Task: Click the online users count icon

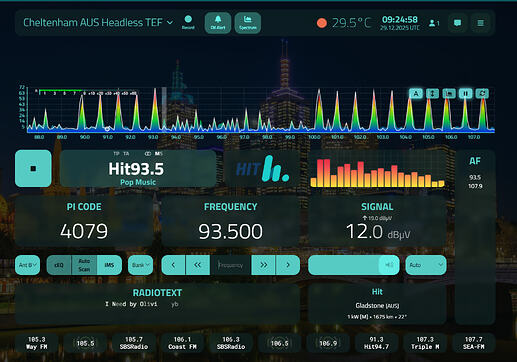Action: coord(434,23)
